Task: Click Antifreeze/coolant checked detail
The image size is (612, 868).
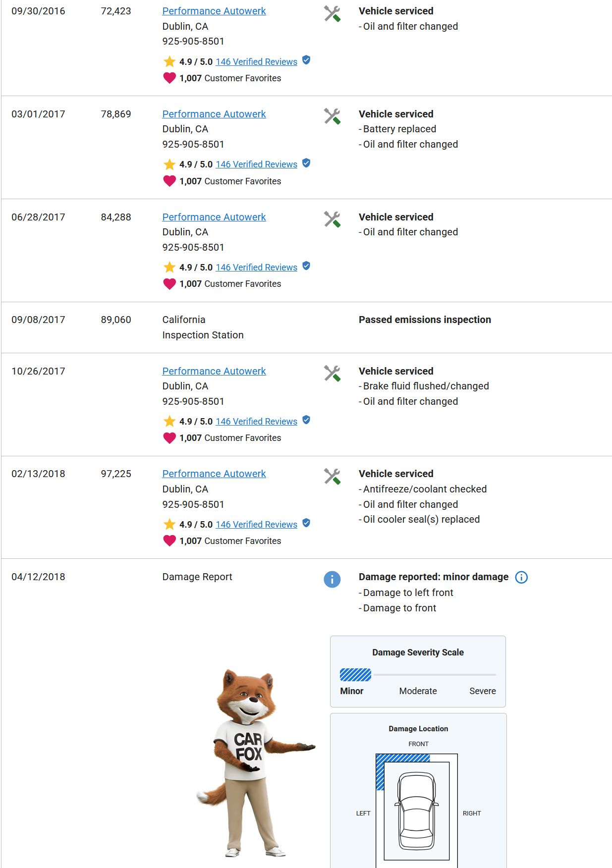Action: click(x=425, y=489)
